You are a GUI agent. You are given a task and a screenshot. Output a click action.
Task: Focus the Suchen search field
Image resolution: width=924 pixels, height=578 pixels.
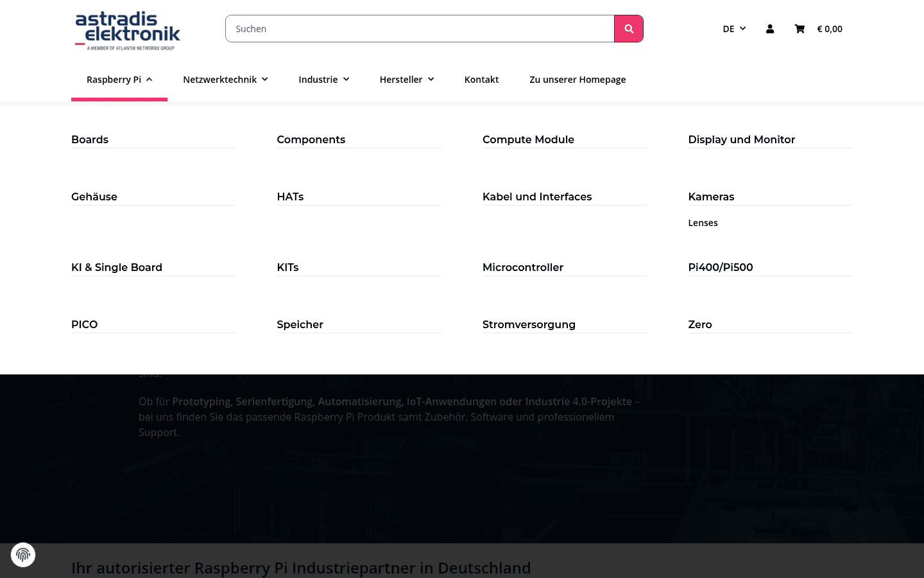coord(420,29)
